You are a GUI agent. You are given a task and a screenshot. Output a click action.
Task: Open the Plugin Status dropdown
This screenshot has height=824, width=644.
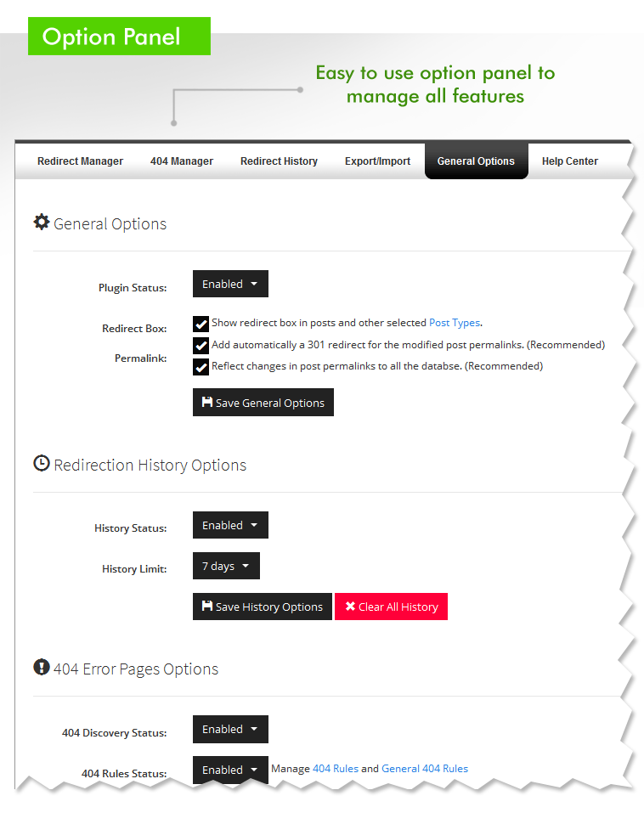click(x=230, y=285)
